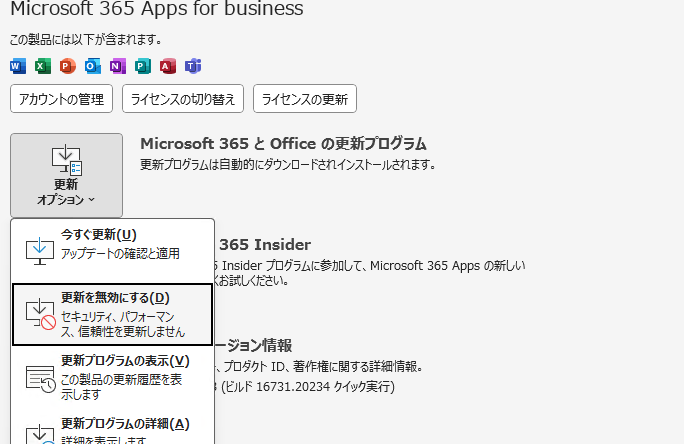The height and width of the screenshot is (444, 684).
Task: Click the 更新を無効にする prohibited icon
Action: (x=40, y=314)
